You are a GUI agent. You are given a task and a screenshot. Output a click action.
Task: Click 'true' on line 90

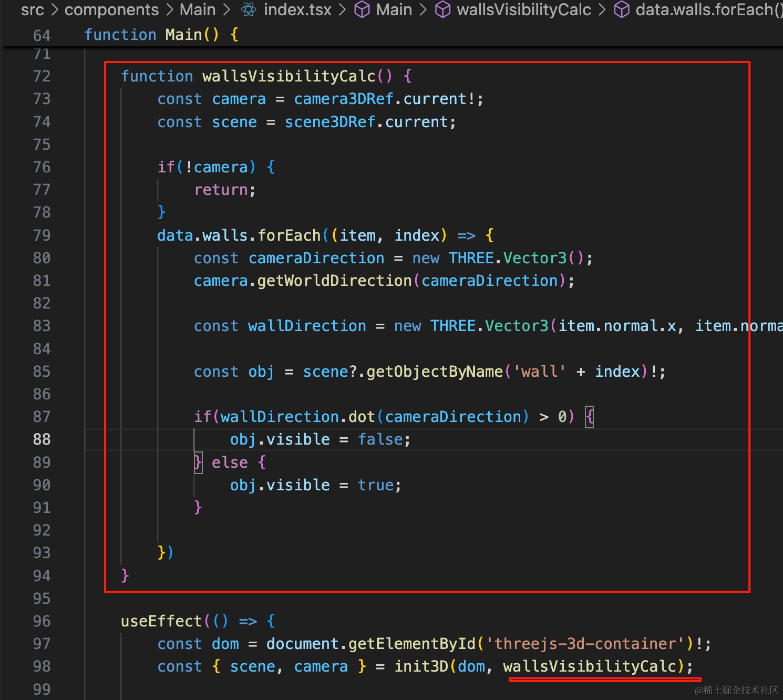click(x=376, y=485)
